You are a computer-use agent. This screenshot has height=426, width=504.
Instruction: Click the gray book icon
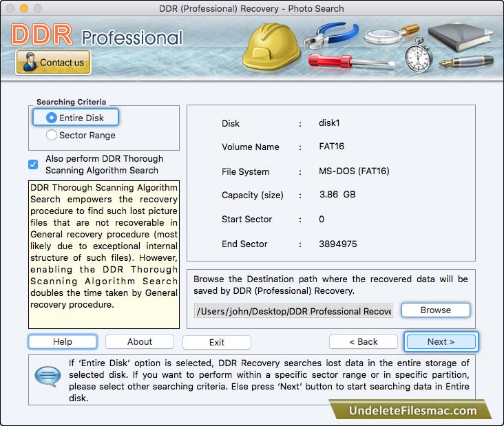click(x=461, y=37)
